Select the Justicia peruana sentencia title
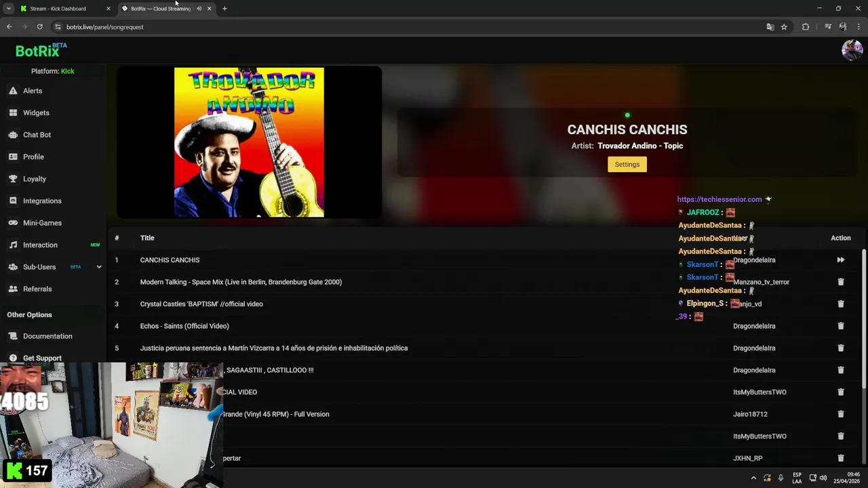 point(274,348)
